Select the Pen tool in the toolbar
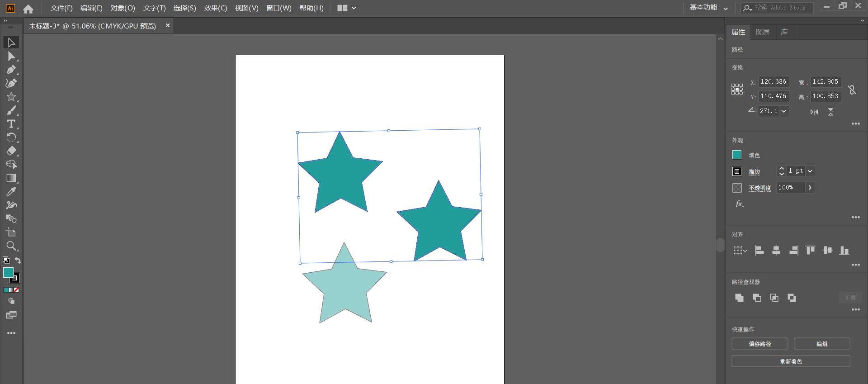This screenshot has width=868, height=384. coord(11,70)
